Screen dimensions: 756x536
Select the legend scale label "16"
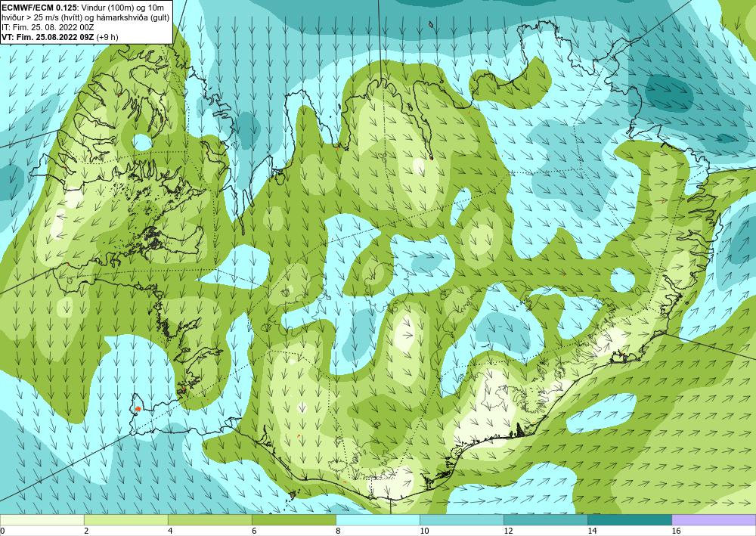[676, 531]
